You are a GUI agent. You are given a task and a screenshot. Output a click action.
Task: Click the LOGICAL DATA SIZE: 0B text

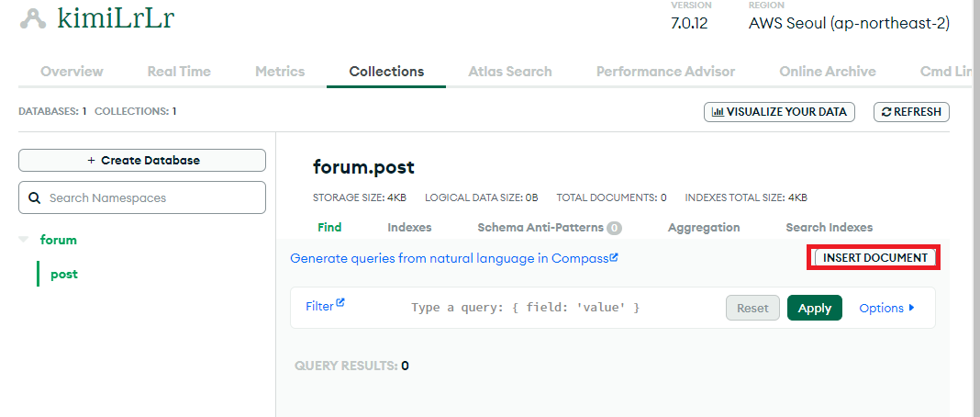click(481, 197)
